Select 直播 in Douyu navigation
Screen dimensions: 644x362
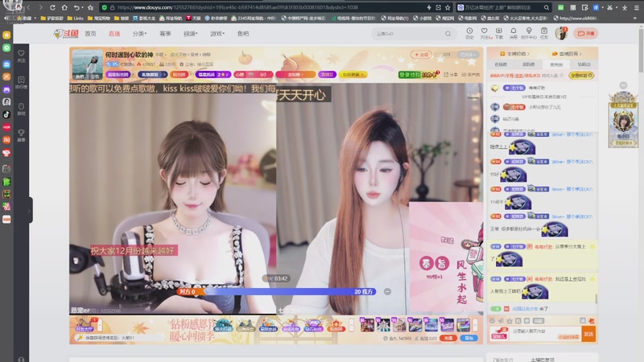[114, 34]
